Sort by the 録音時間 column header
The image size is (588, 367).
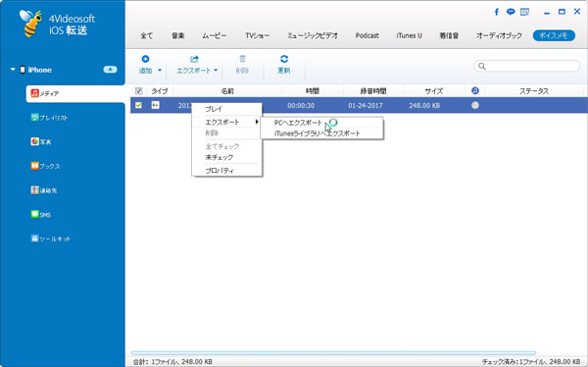pos(373,91)
